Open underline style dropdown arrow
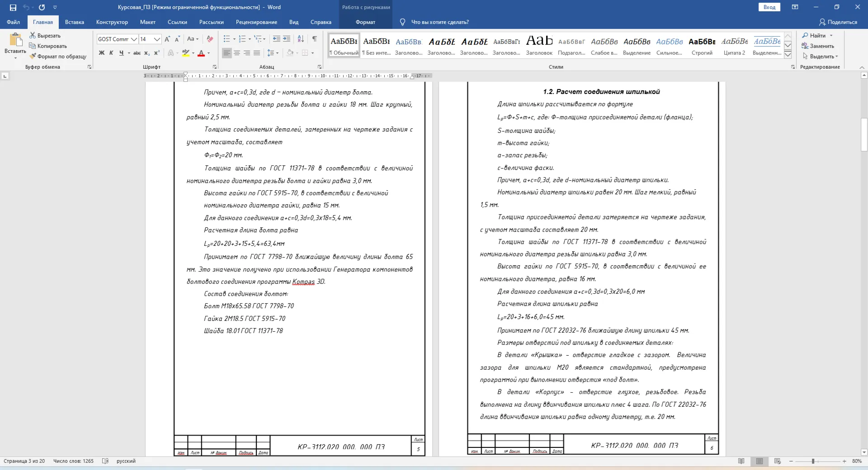 pyautogui.click(x=129, y=53)
